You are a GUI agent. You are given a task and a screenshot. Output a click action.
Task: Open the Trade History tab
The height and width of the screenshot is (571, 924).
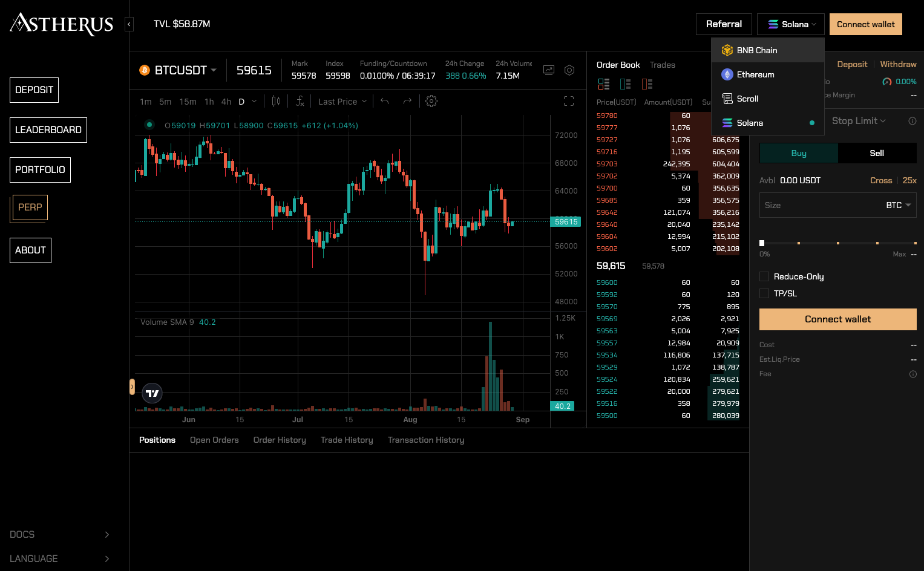347,440
